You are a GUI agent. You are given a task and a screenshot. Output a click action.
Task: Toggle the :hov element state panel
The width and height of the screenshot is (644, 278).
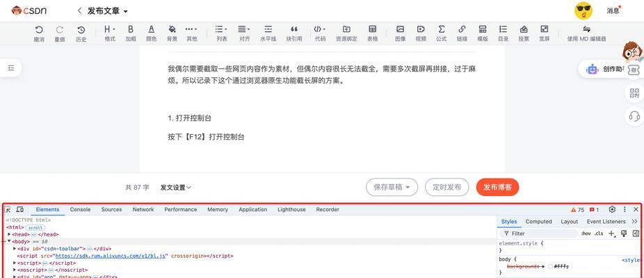coord(586,234)
